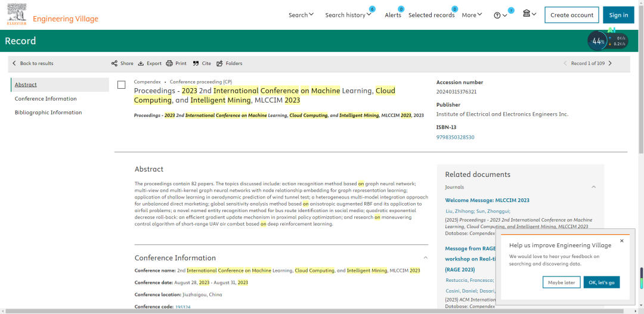Go to next record arrow

tap(610, 63)
